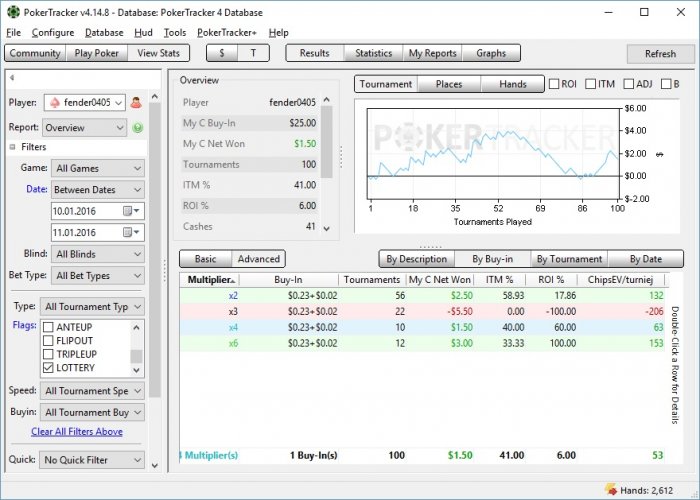This screenshot has width=700, height=500.
Task: Collapse the Filters section
Action: coord(14,147)
